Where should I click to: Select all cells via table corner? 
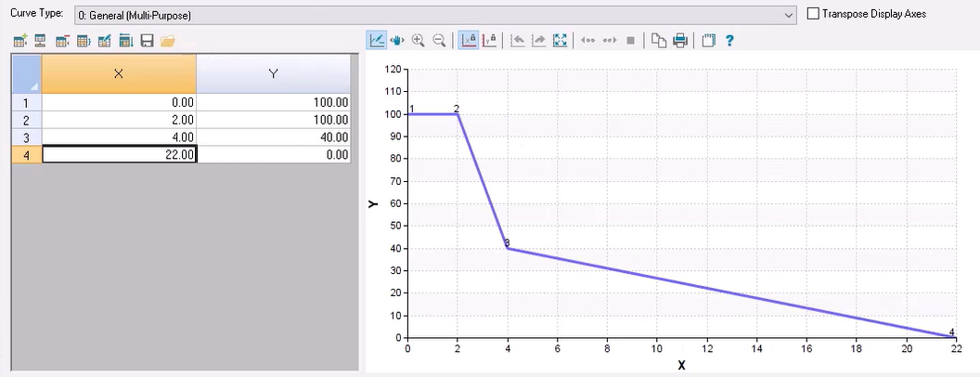pyautogui.click(x=26, y=73)
